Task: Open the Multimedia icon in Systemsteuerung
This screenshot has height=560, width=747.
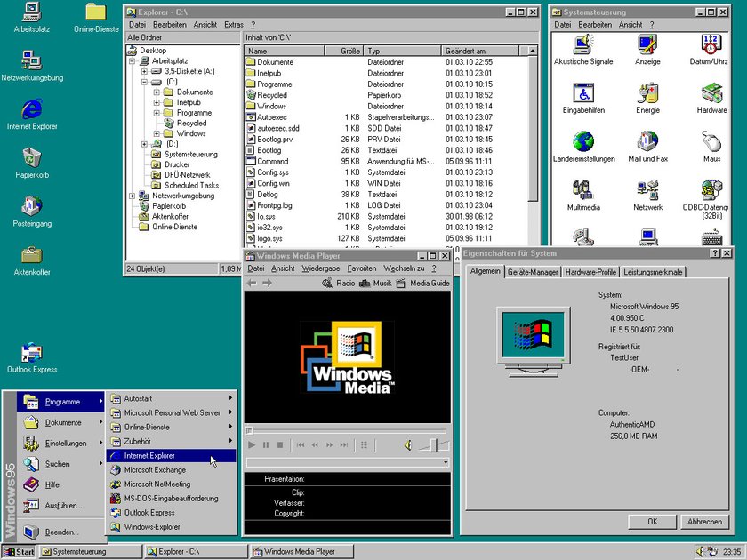Action: 581,191
